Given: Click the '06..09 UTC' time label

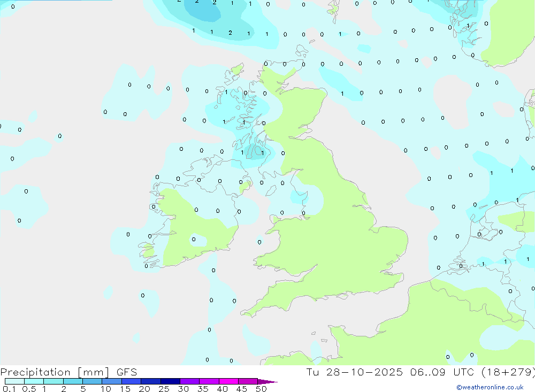Looking at the screenshot, I should (x=442, y=372).
